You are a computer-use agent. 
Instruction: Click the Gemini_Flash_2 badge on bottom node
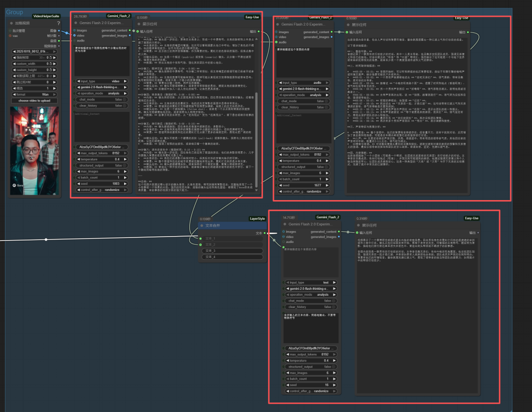(x=328, y=217)
